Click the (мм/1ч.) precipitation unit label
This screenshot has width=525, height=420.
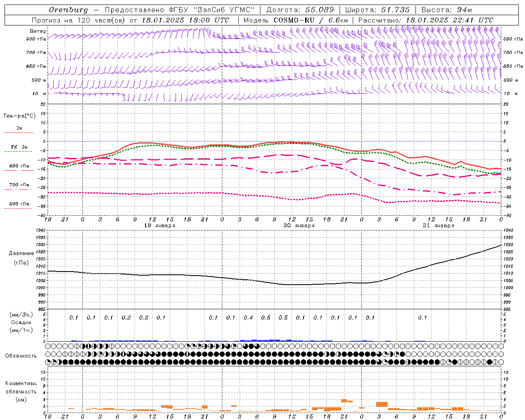pos(21,330)
